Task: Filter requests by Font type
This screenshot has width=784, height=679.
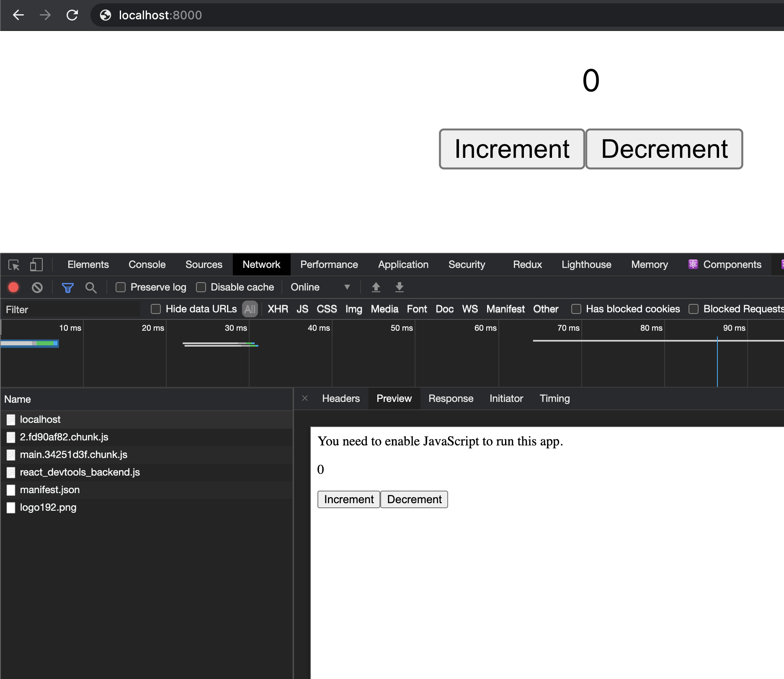Action: pos(417,309)
